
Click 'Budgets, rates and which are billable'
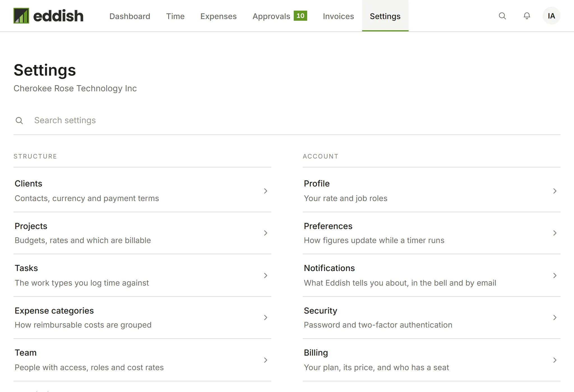[83, 240]
